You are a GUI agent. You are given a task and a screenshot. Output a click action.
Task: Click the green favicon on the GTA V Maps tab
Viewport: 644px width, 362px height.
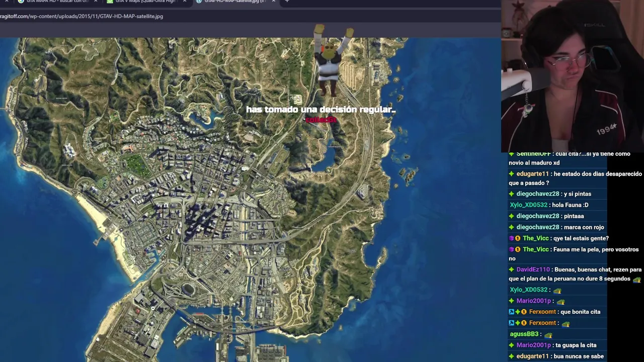pyautogui.click(x=110, y=2)
